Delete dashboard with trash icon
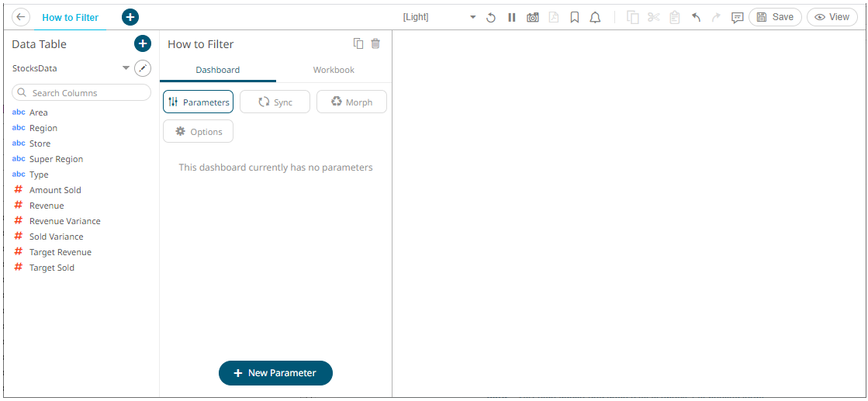The height and width of the screenshot is (401, 868). [375, 43]
